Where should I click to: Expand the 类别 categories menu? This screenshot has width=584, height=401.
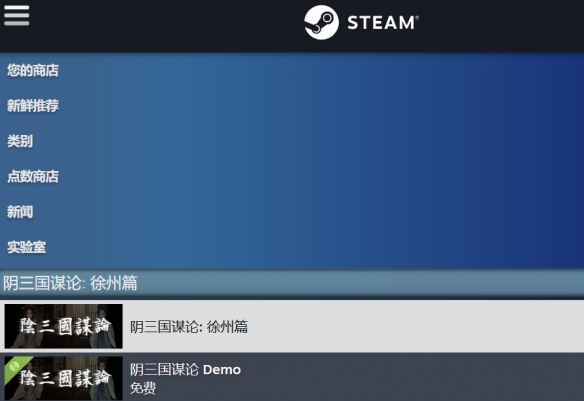[20, 141]
